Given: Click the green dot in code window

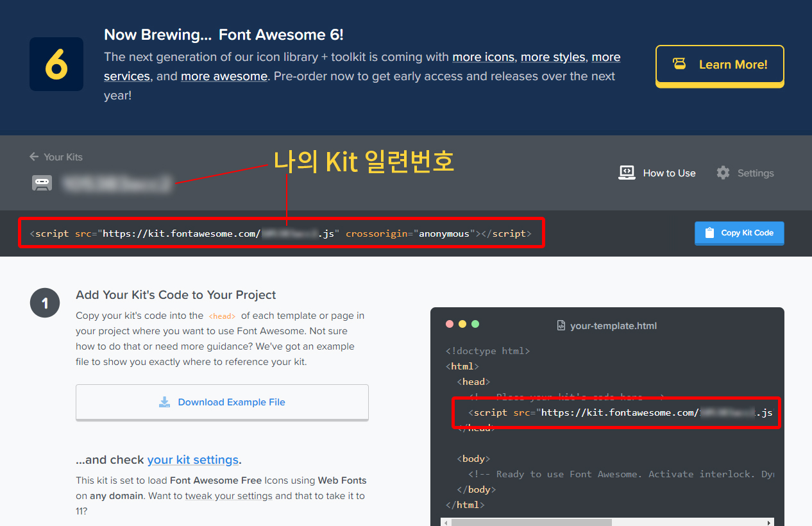Looking at the screenshot, I should tap(475, 324).
